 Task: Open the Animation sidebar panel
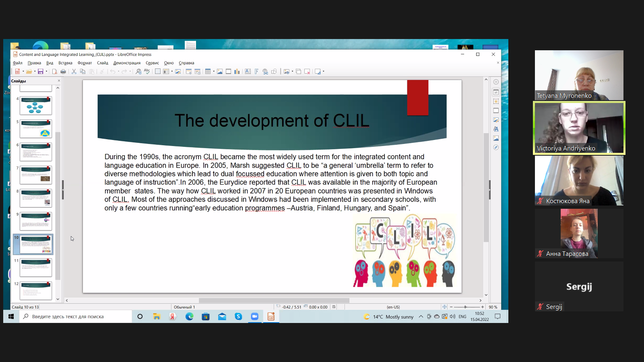(x=496, y=101)
